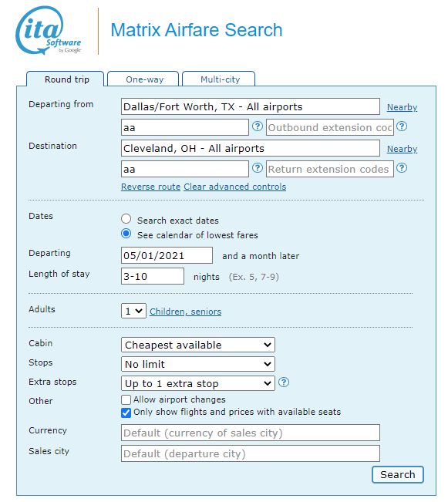Click the Sales city input field
448x502 pixels.
(251, 453)
